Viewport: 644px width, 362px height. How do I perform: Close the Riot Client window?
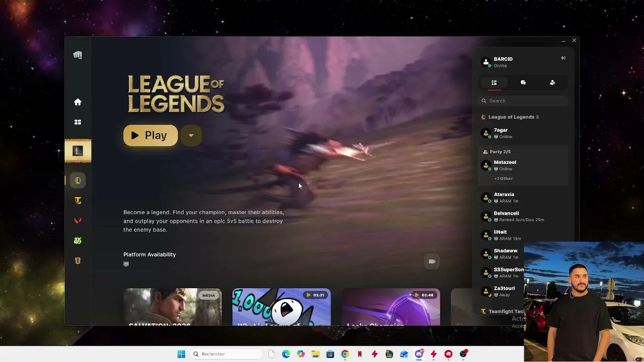(574, 40)
